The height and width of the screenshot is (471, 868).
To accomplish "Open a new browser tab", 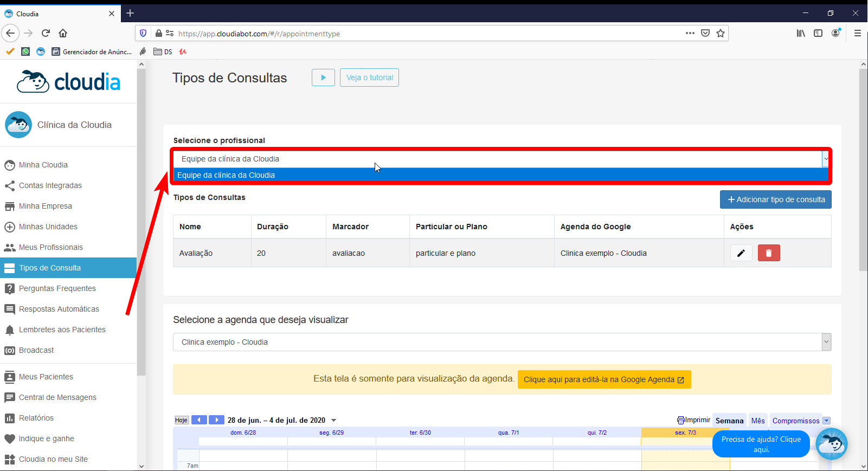I will pyautogui.click(x=130, y=13).
